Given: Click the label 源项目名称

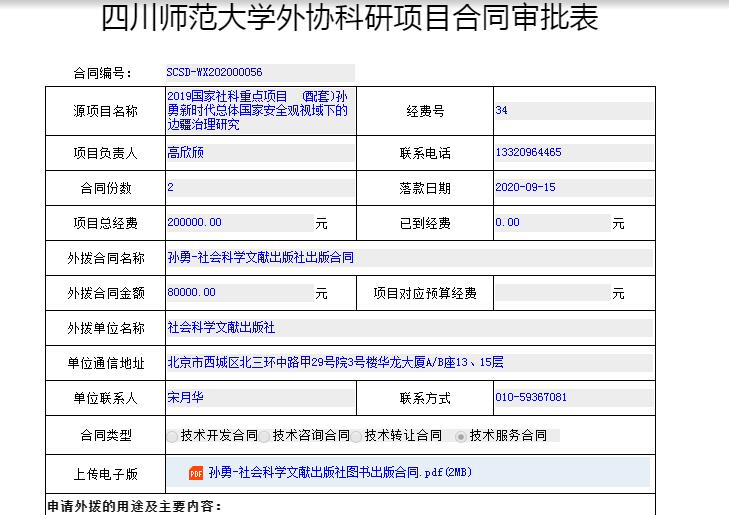Looking at the screenshot, I should [x=106, y=111].
